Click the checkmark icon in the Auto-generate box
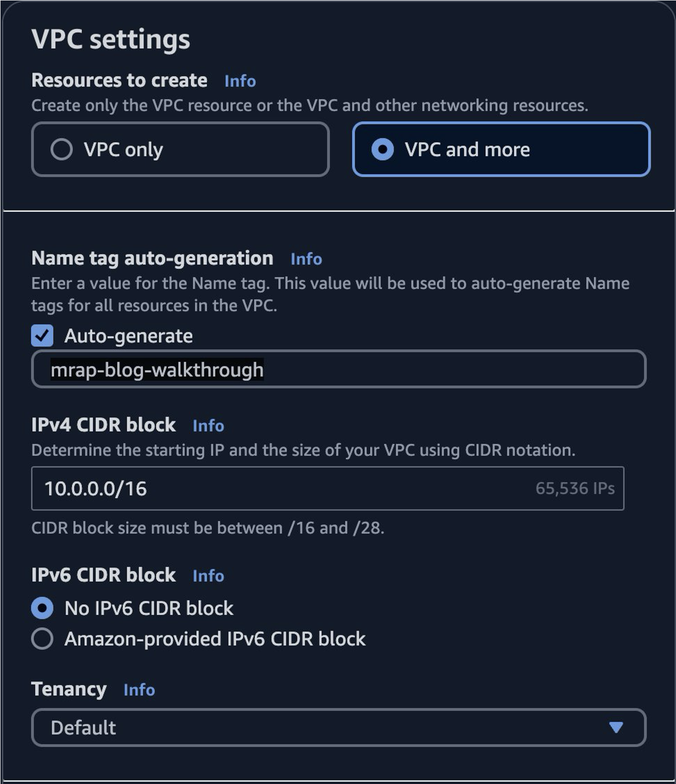This screenshot has height=784, width=676. point(42,336)
